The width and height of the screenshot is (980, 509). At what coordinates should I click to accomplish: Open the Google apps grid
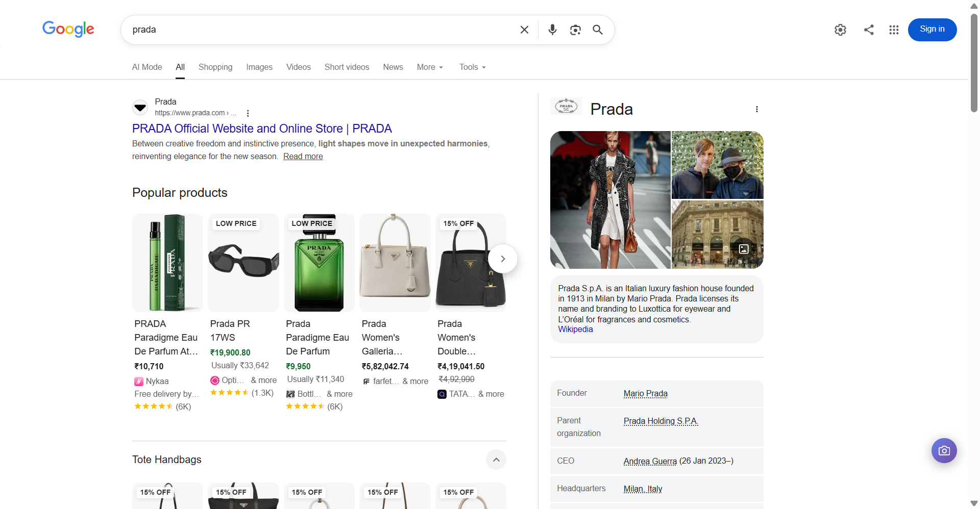click(894, 30)
